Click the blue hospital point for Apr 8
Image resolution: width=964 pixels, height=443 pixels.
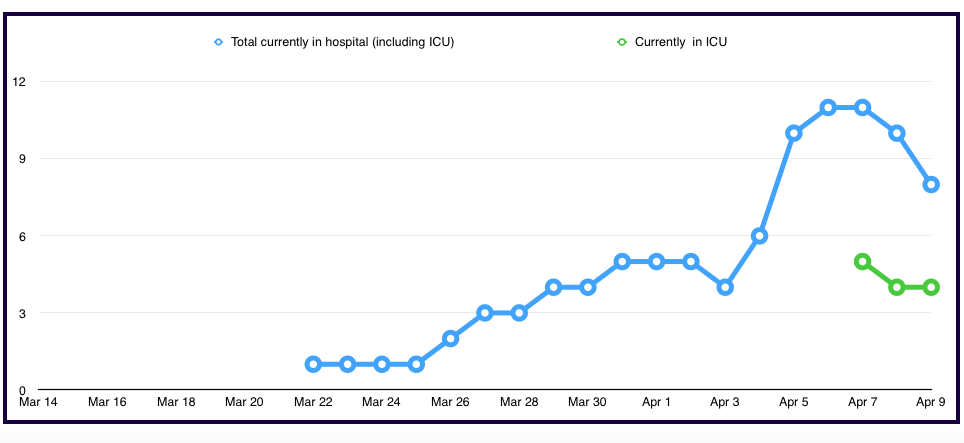[x=897, y=133]
